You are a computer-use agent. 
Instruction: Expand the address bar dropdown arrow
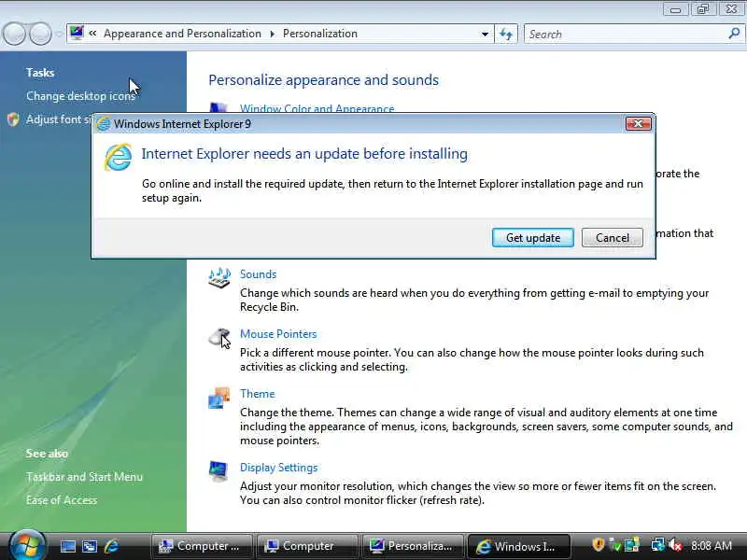coord(485,34)
